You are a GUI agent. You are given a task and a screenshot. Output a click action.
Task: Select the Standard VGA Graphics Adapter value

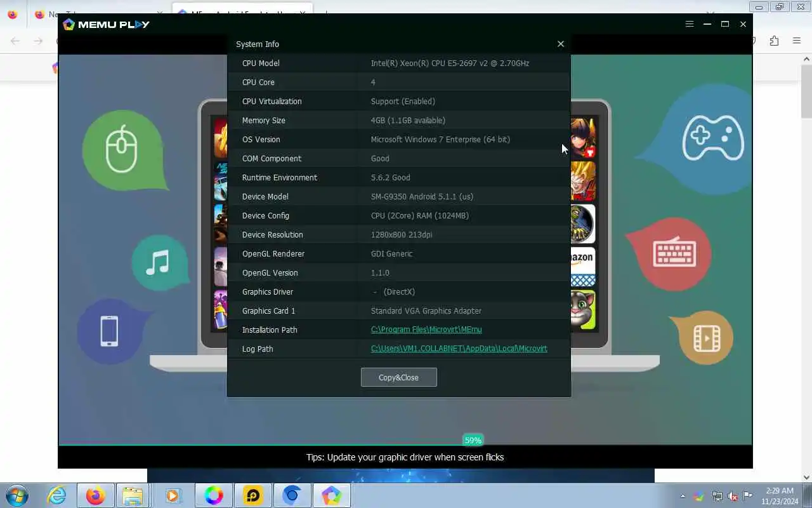coord(426,311)
